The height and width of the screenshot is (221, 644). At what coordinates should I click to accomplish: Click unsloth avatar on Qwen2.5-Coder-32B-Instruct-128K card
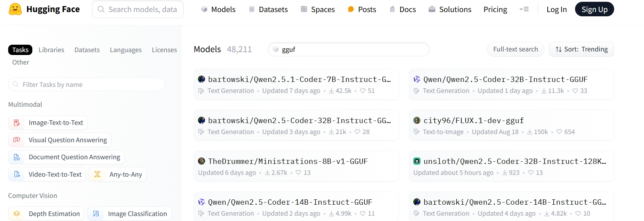pos(417,161)
